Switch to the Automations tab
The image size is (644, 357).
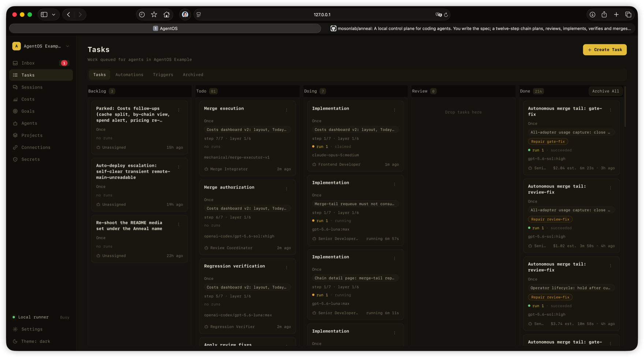coord(129,75)
